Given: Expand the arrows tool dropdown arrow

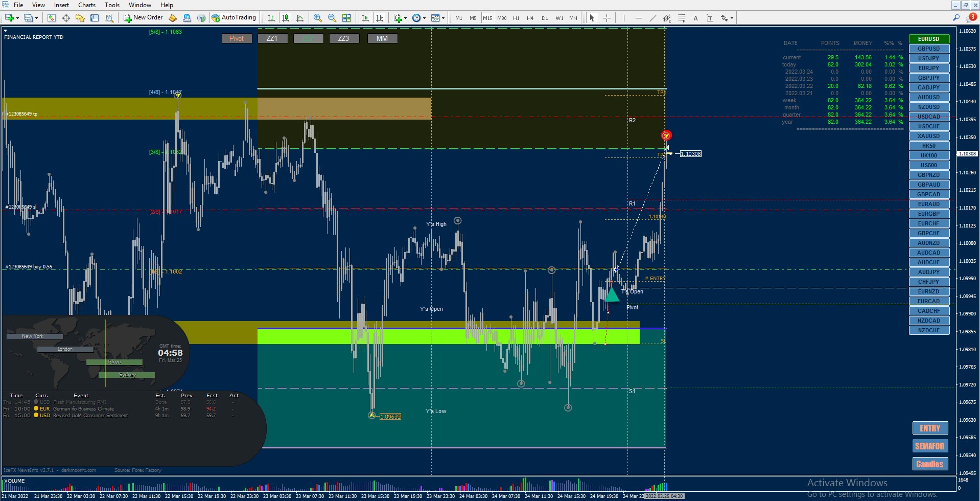Looking at the screenshot, I should 732,18.
